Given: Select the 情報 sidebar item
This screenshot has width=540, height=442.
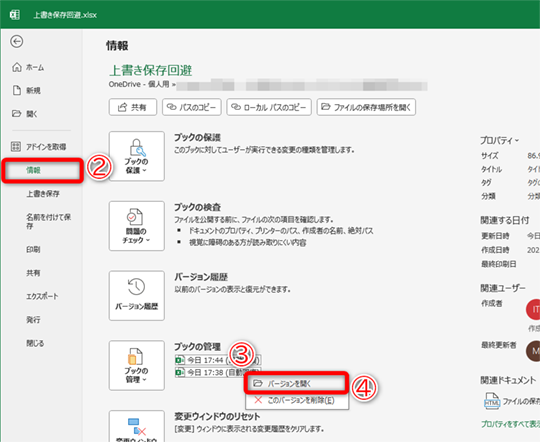Looking at the screenshot, I should [x=42, y=170].
